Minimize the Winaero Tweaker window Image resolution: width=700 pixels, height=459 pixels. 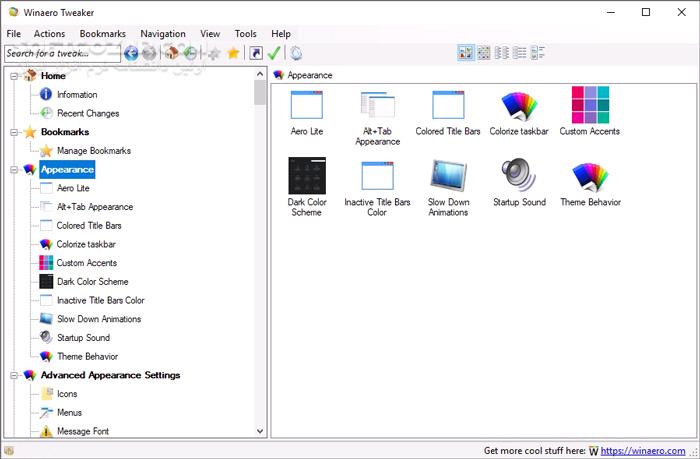pos(611,13)
